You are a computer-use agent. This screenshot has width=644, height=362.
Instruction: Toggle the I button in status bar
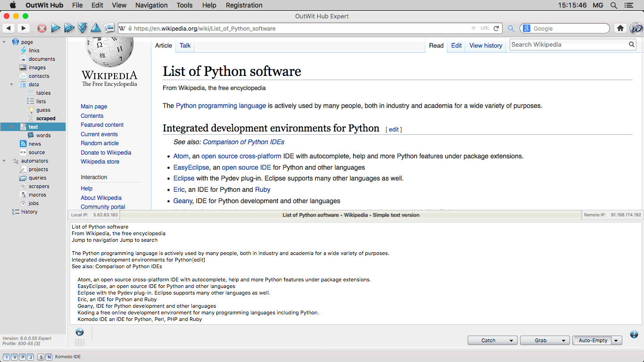[7, 357]
